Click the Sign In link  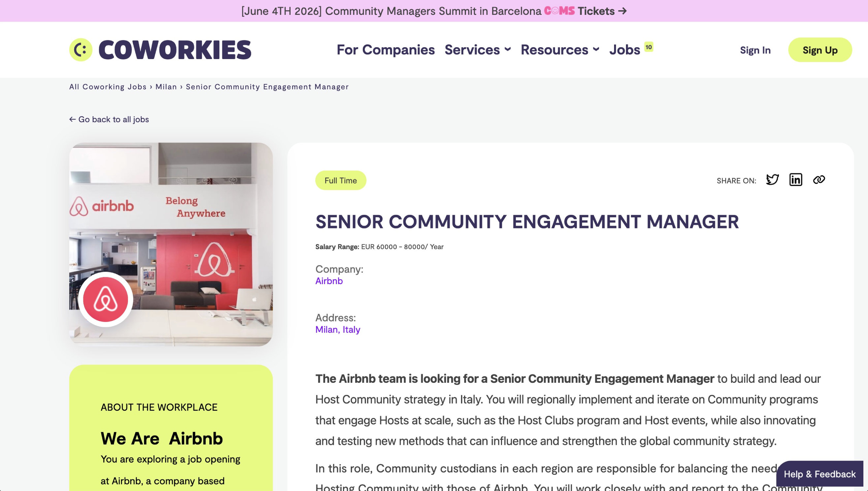point(755,50)
